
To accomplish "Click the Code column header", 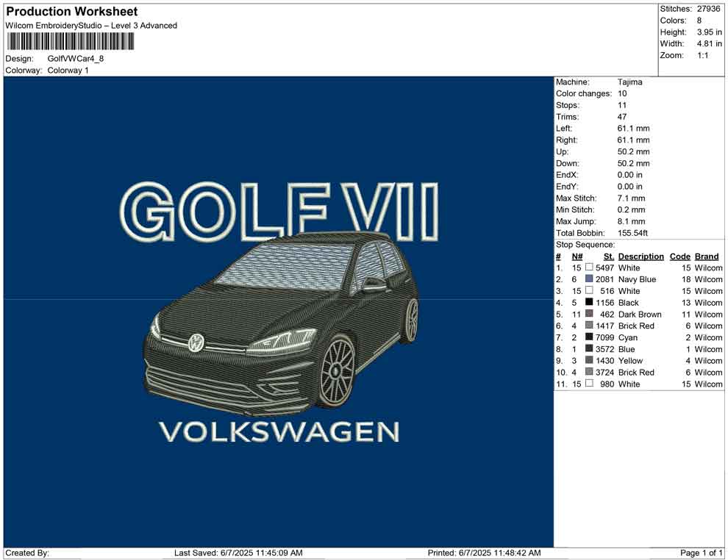I will [x=679, y=256].
